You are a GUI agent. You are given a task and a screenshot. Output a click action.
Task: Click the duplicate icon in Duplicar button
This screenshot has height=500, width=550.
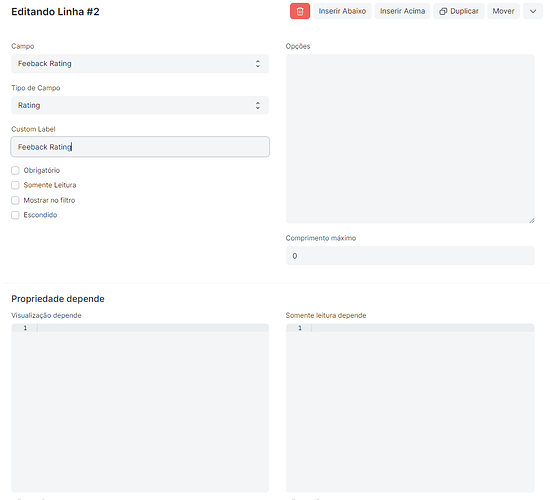443,11
